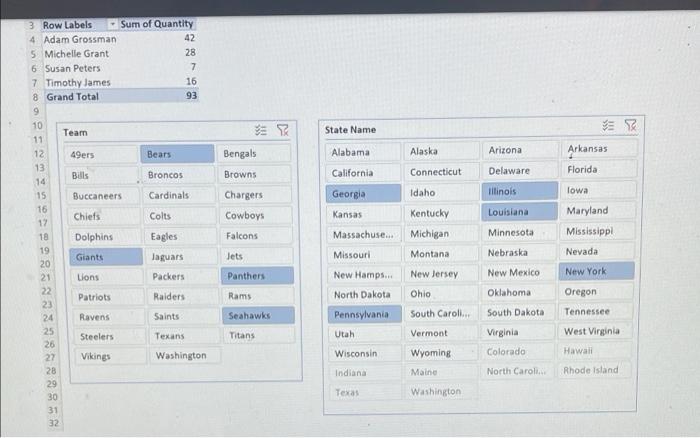The height and width of the screenshot is (438, 700).
Task: Click the Adam Grossman row label cell
Action: click(x=80, y=39)
